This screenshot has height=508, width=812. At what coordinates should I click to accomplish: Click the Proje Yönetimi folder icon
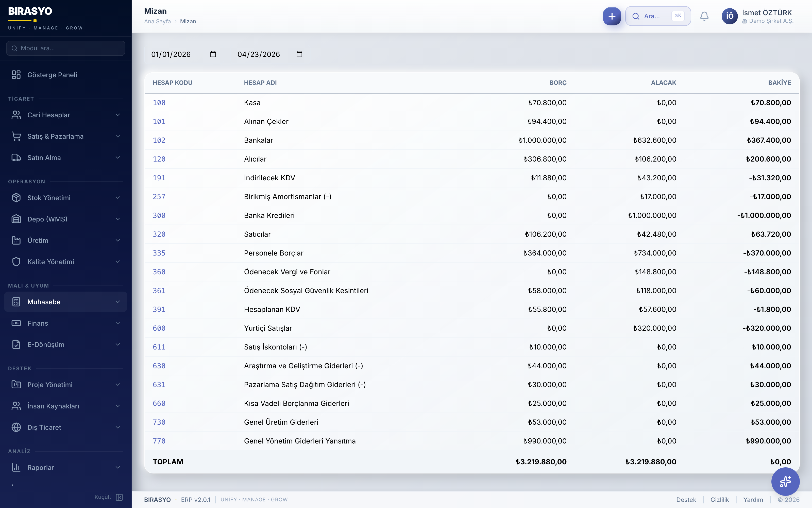click(x=16, y=385)
